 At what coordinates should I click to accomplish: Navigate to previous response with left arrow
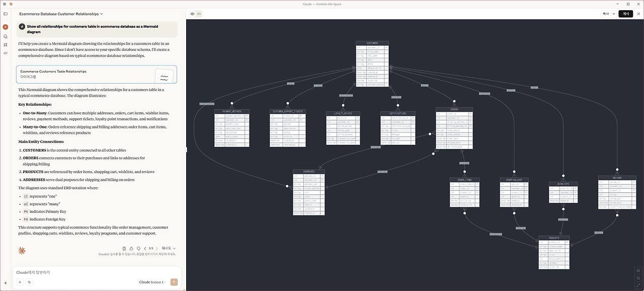click(x=145, y=248)
